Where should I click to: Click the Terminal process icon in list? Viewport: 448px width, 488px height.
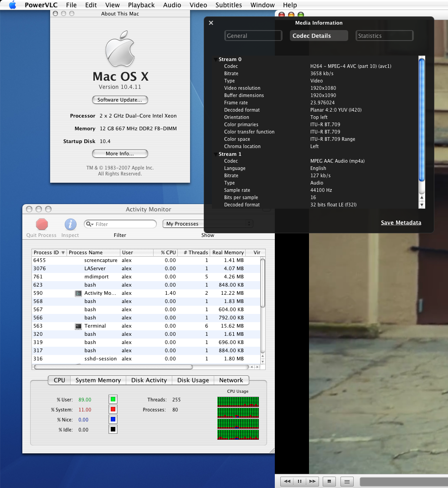[78, 326]
